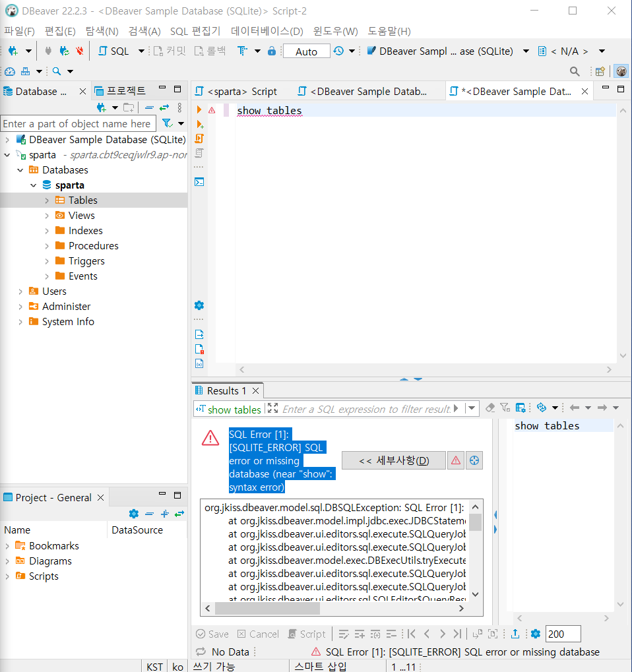Collapse the Databases folder
Viewport: 632px width, 672px height.
pyautogui.click(x=20, y=170)
